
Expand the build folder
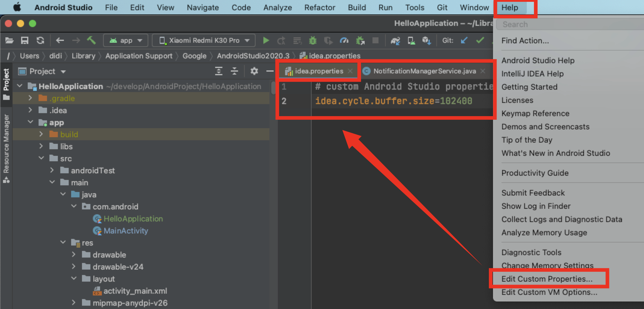pos(41,134)
